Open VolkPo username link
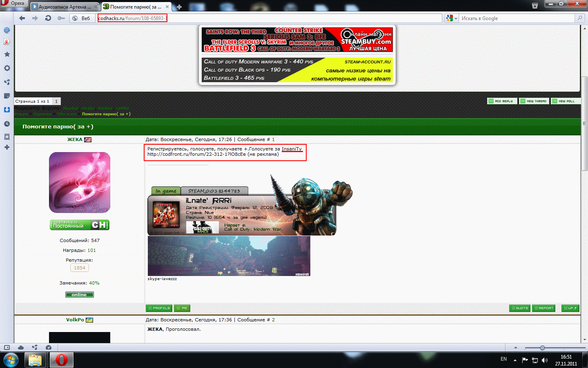This screenshot has width=588, height=368. point(75,320)
